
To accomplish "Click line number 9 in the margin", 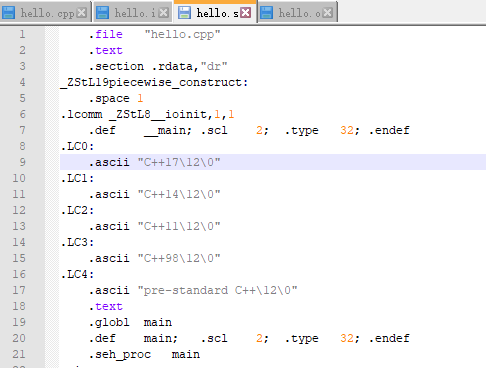I will [x=22, y=162].
